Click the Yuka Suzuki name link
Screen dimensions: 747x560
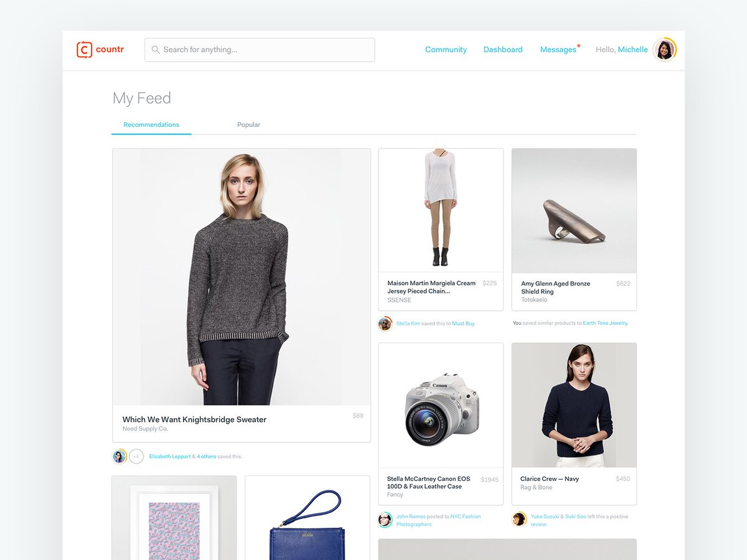tap(545, 516)
